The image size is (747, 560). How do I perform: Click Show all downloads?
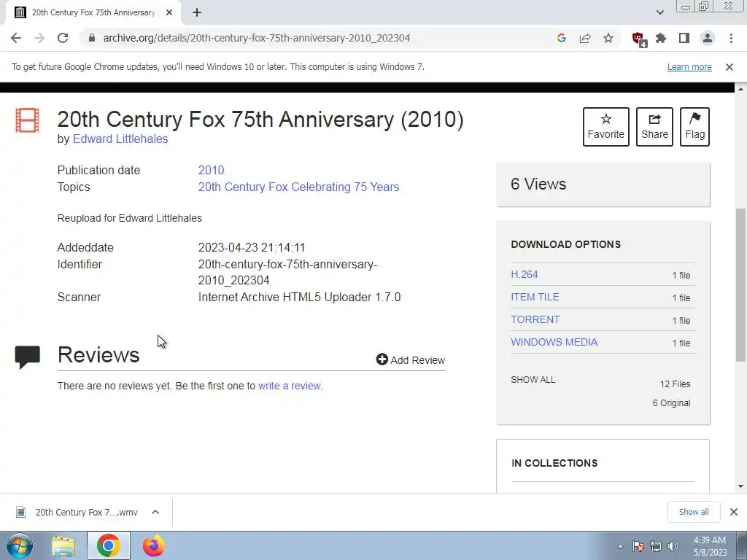tap(694, 513)
